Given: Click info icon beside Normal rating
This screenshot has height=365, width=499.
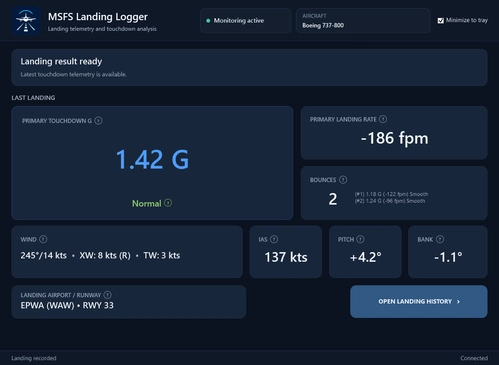Looking at the screenshot, I should 168,203.
